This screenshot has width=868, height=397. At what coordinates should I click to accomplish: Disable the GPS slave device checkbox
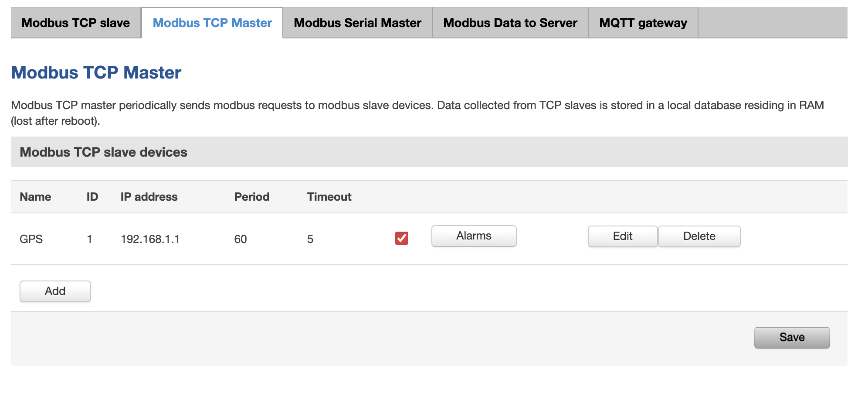(401, 238)
